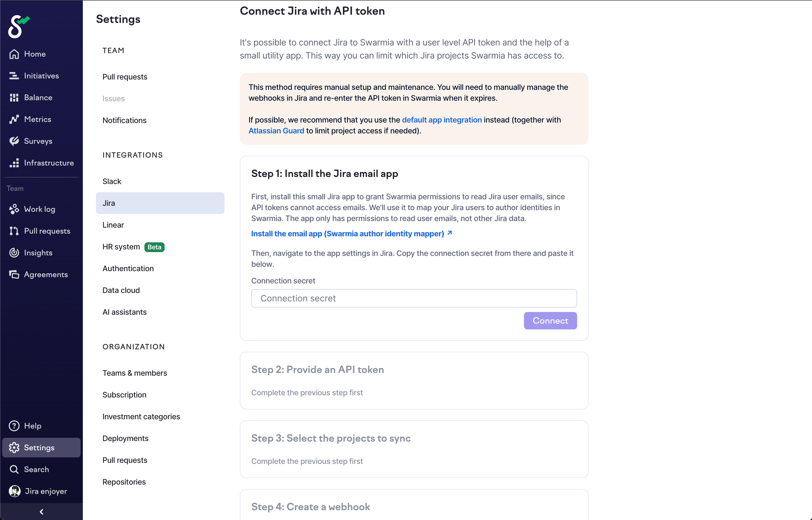Open Infrastructure icon in sidebar
The width and height of the screenshot is (812, 520).
[x=14, y=163]
